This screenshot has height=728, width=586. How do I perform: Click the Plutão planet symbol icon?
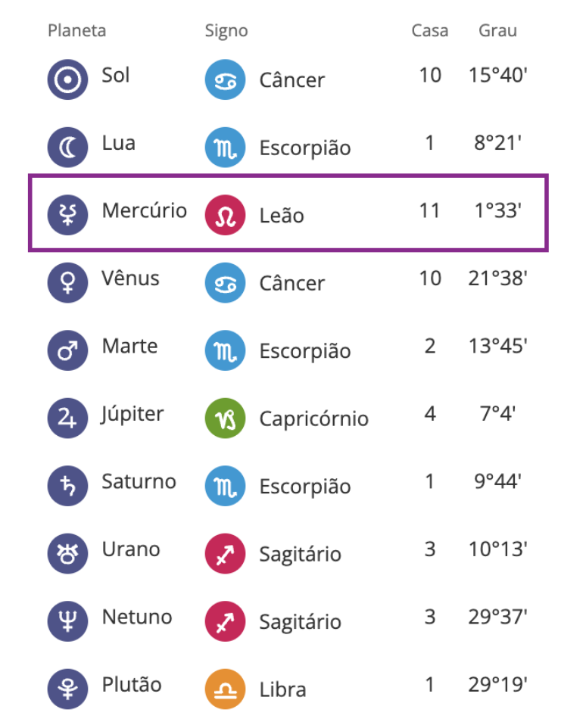pos(68,689)
